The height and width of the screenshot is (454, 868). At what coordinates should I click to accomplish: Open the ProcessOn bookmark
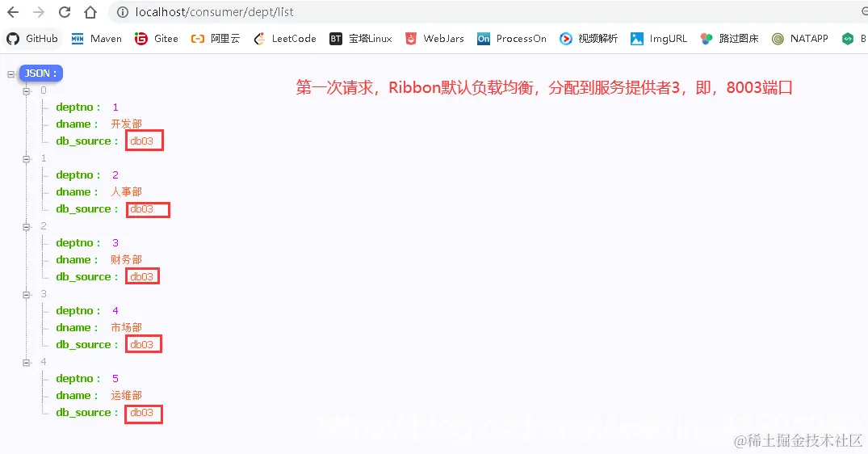point(511,39)
